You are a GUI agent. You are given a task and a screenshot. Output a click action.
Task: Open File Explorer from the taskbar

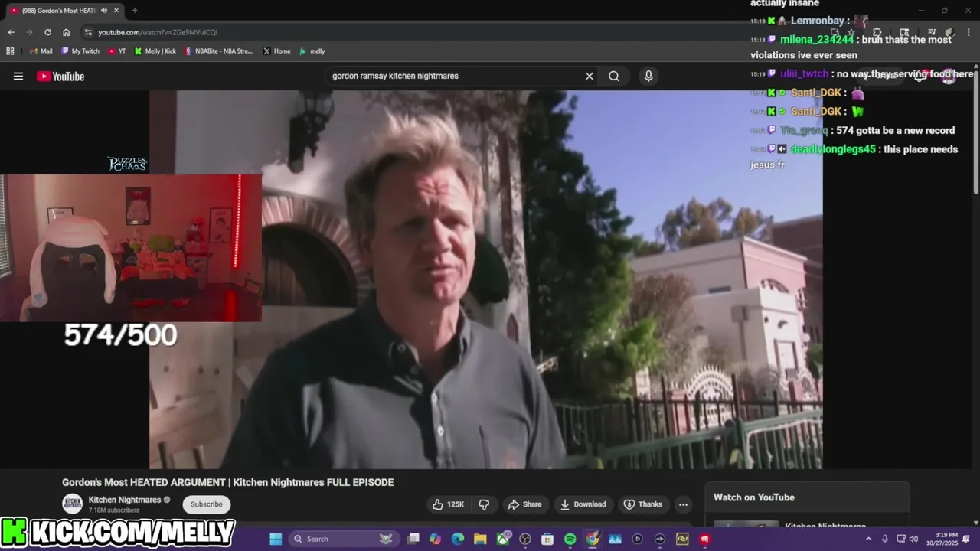[480, 539]
